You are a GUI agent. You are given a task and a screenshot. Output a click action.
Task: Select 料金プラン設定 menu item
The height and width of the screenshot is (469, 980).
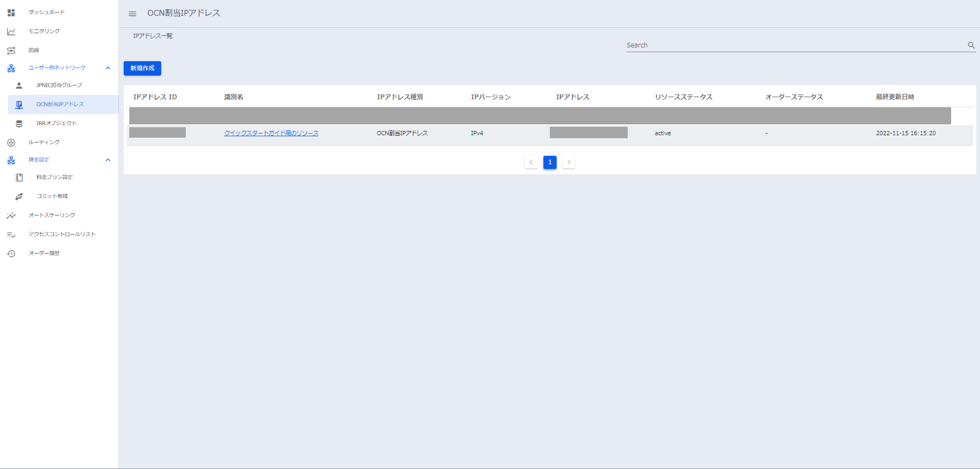tap(54, 177)
